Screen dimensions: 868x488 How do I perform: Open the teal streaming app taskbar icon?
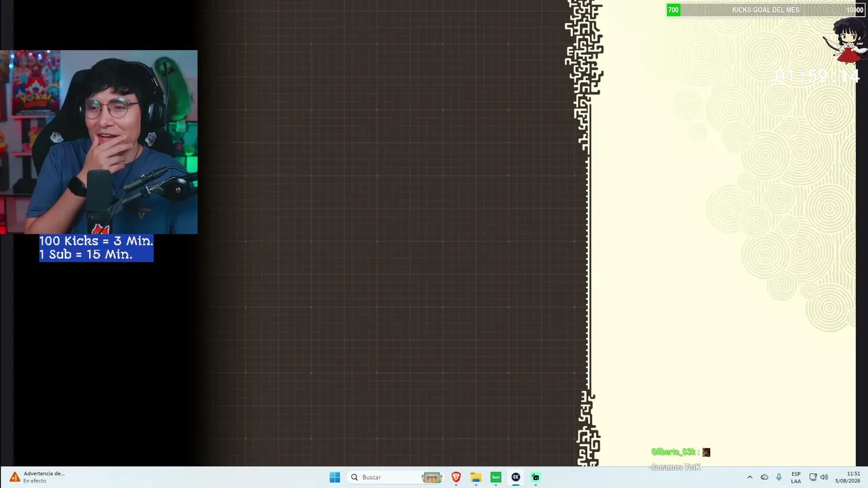click(535, 477)
